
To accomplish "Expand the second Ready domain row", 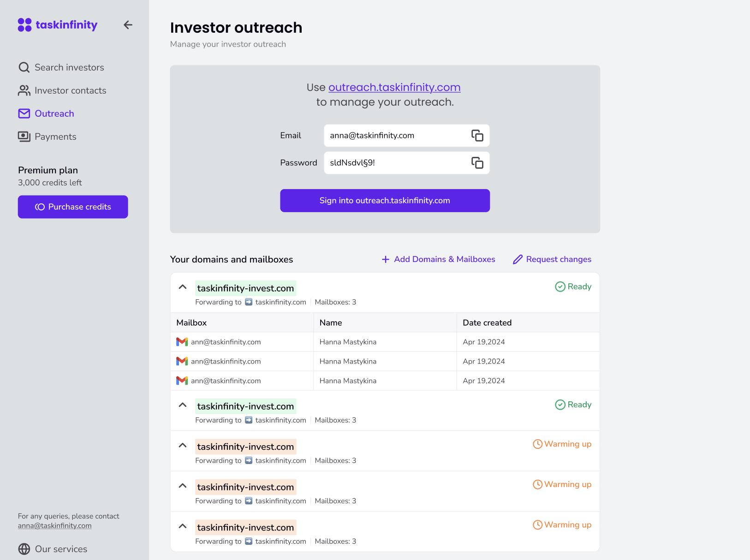I will (x=183, y=405).
